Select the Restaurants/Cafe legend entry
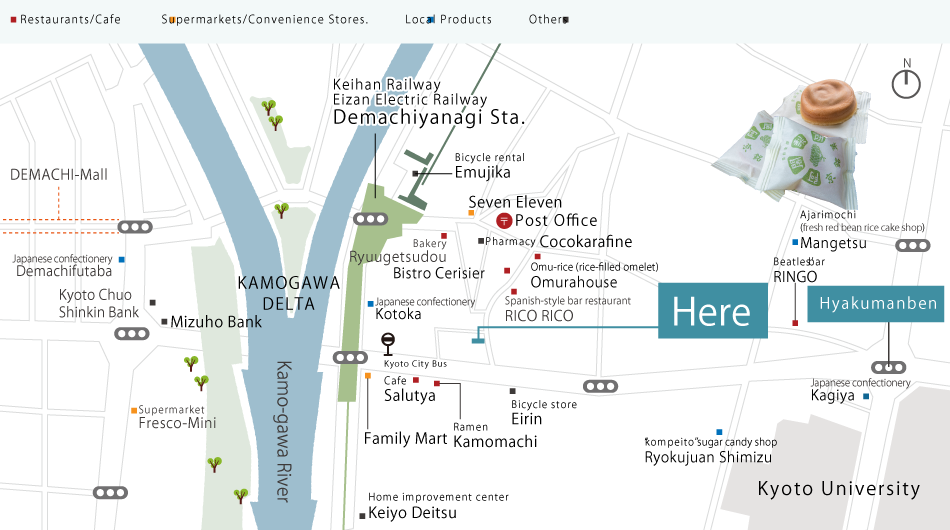 (65, 19)
